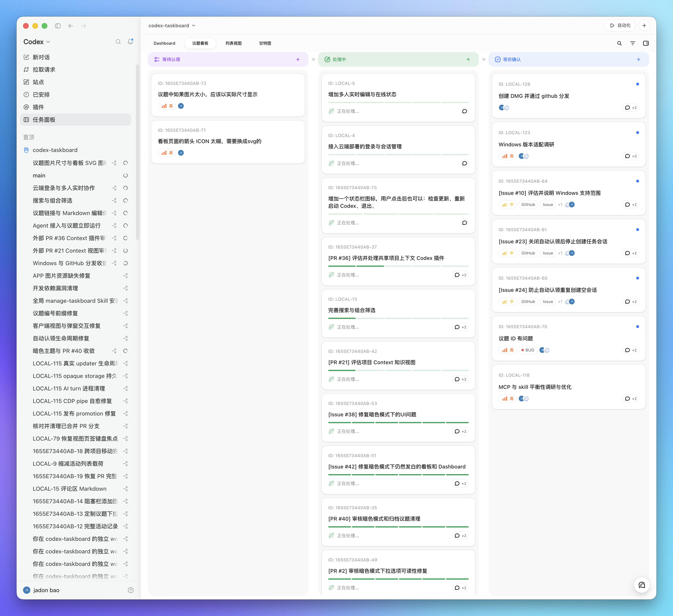Open card 看板页面的箭头 ICON 太糊

[228, 142]
